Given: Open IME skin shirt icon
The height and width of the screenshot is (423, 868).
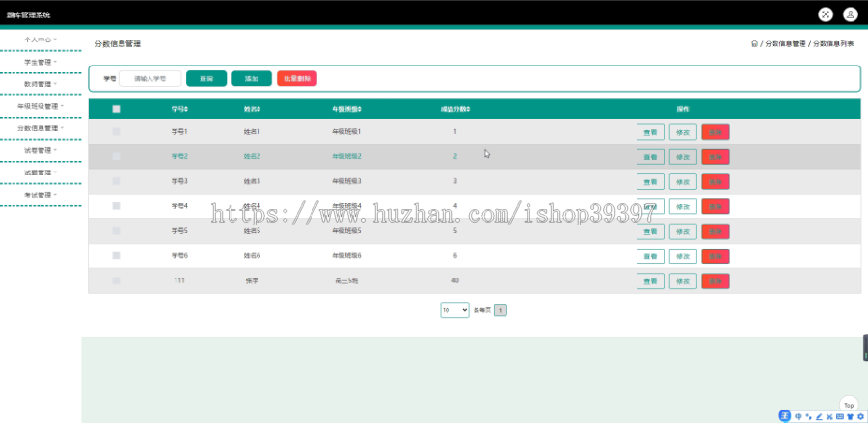Looking at the screenshot, I should (850, 417).
